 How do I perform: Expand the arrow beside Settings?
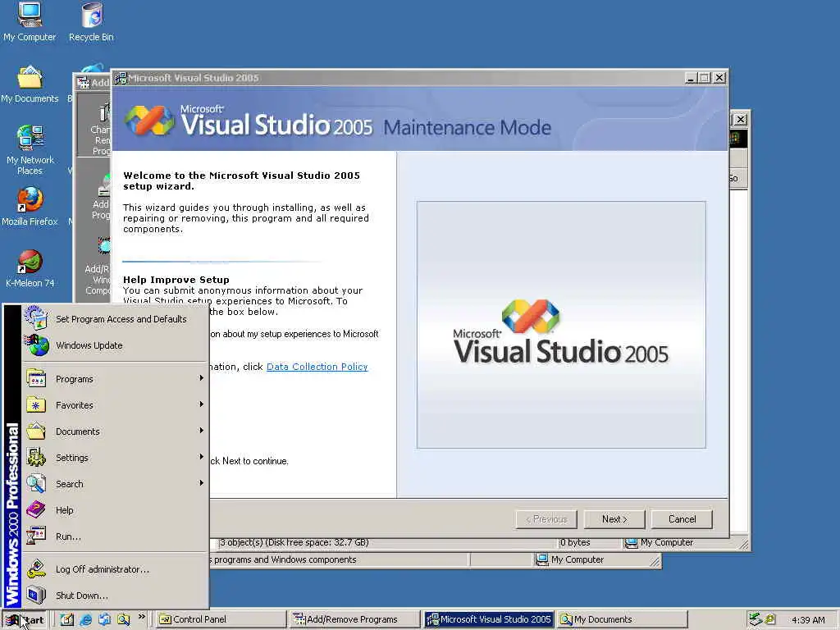click(x=202, y=457)
